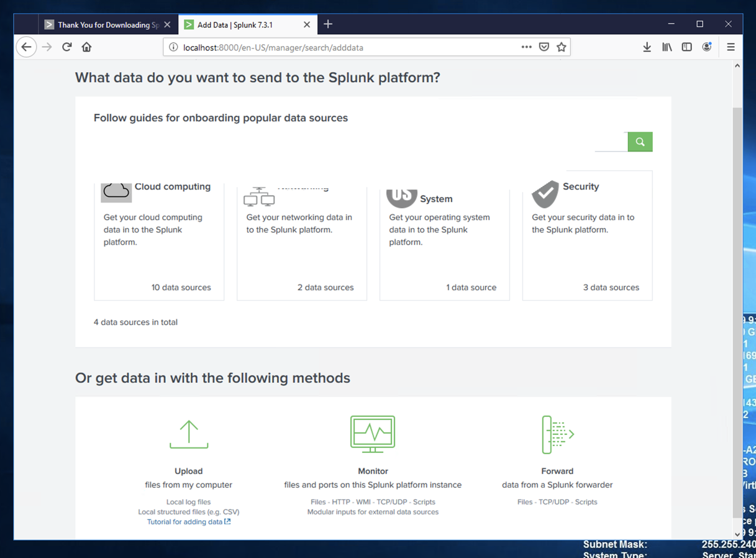Maximize the Firefox window
The height and width of the screenshot is (558, 756).
(x=700, y=24)
